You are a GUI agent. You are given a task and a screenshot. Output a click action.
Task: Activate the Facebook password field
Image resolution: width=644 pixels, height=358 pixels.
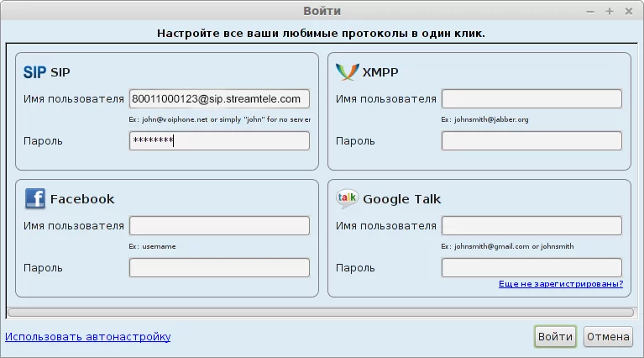(x=219, y=267)
